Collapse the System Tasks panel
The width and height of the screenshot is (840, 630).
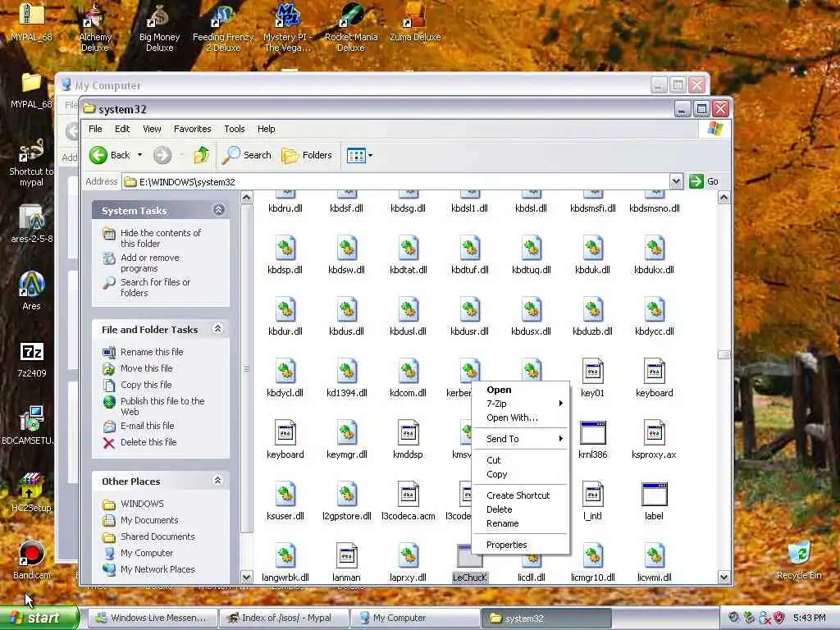coord(218,210)
